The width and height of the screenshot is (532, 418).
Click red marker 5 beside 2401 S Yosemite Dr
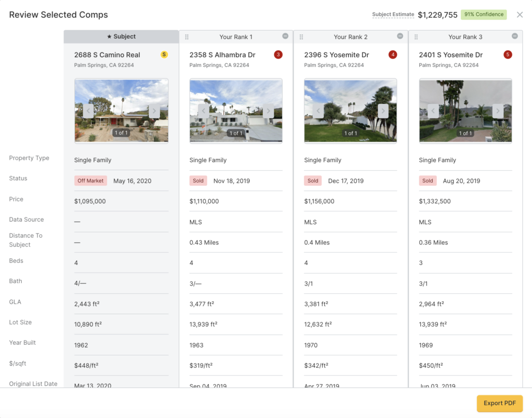(508, 55)
